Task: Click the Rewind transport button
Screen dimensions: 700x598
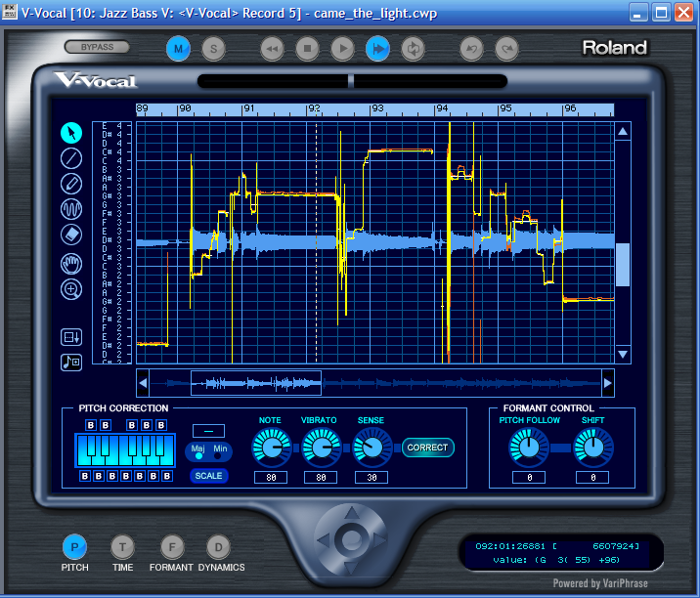Action: click(x=272, y=49)
